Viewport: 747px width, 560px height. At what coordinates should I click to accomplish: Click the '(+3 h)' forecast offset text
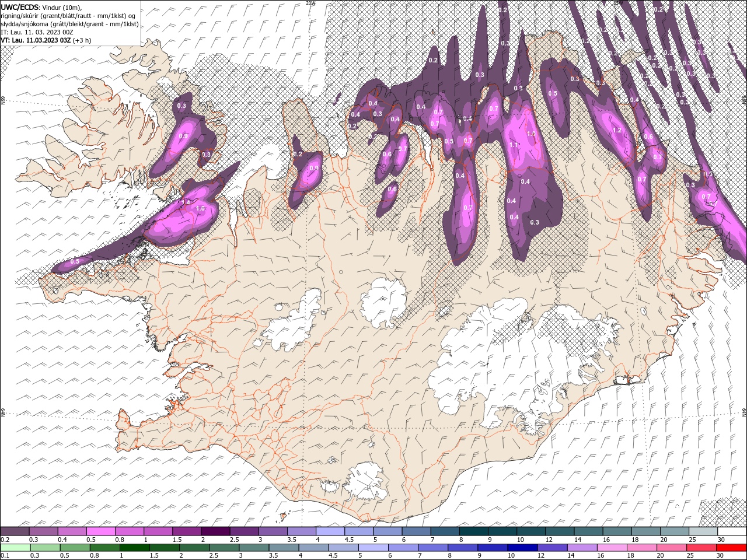[82, 40]
